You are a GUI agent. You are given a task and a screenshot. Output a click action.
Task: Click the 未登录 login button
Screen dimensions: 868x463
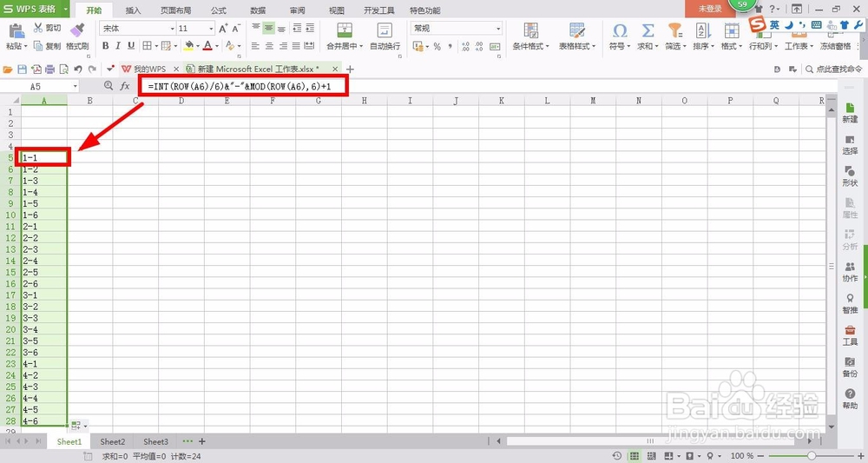(x=710, y=9)
